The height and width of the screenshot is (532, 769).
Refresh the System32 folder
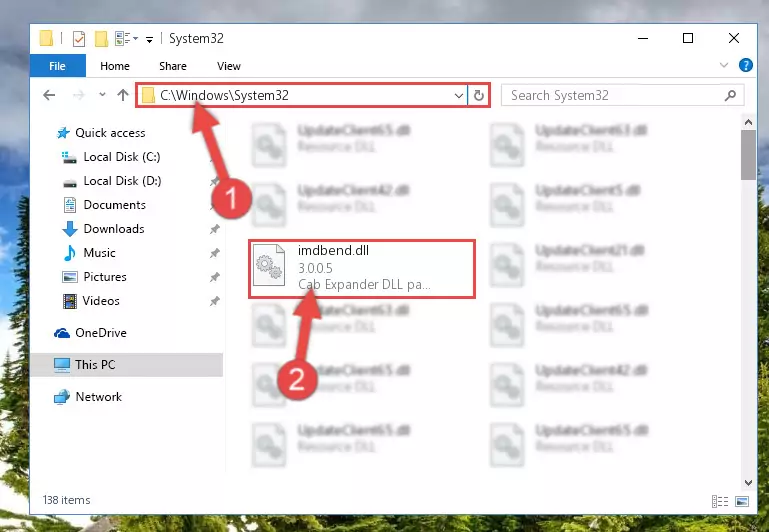tap(479, 95)
